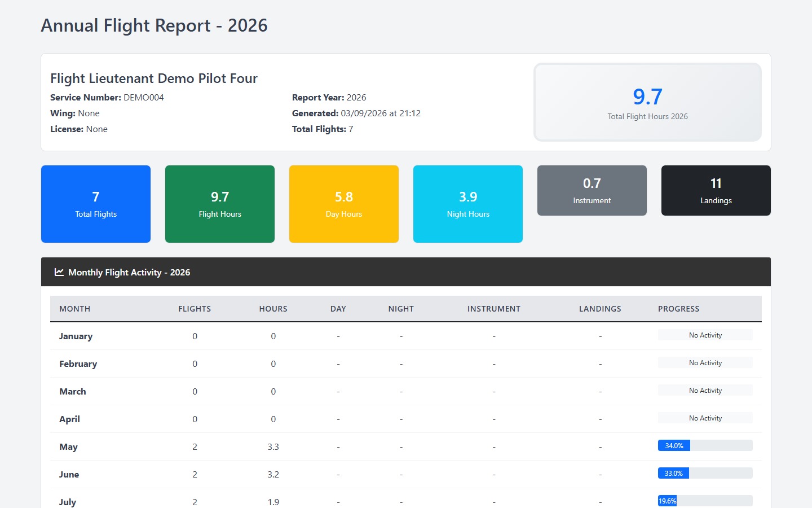Click the License: None field
Image resolution: width=812 pixels, height=508 pixels.
tap(79, 129)
